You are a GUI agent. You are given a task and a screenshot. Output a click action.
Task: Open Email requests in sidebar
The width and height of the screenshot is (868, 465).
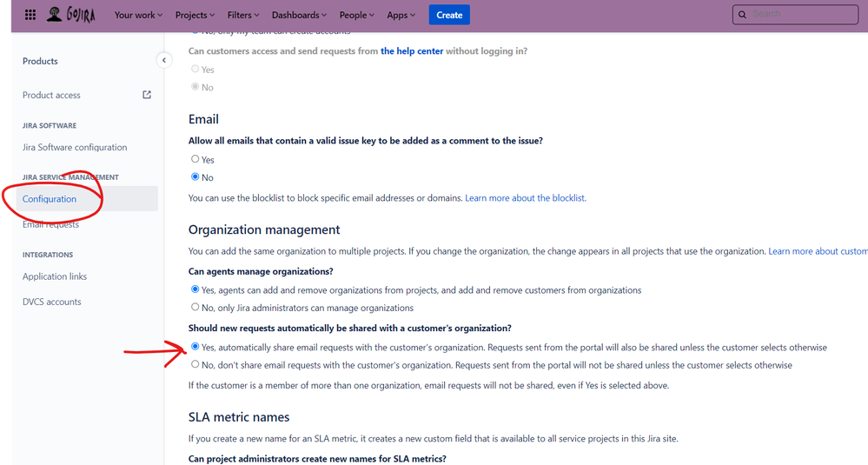50,224
